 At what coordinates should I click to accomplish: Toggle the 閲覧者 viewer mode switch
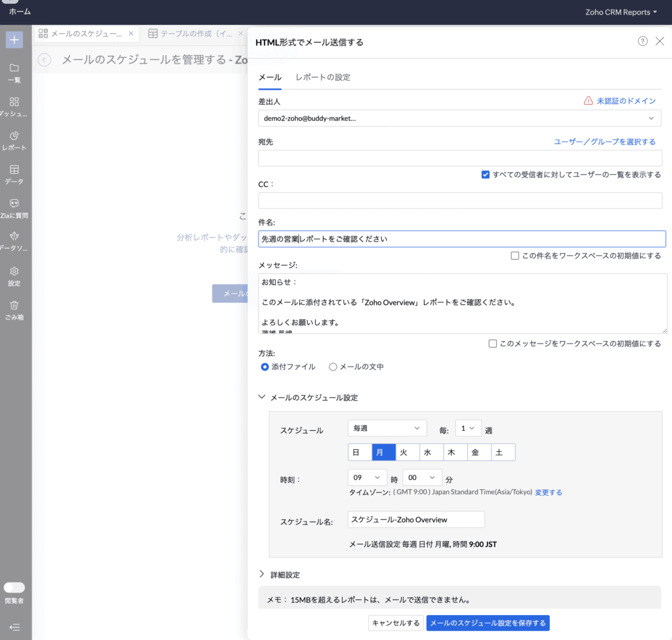pos(14,588)
